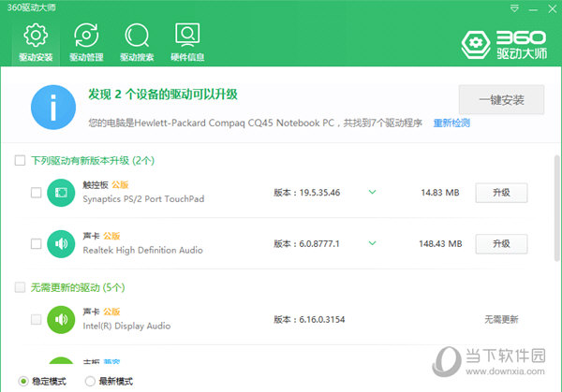Click the Realtek sound card speaker icon
Viewport: 562px width, 392px height.
pos(61,244)
